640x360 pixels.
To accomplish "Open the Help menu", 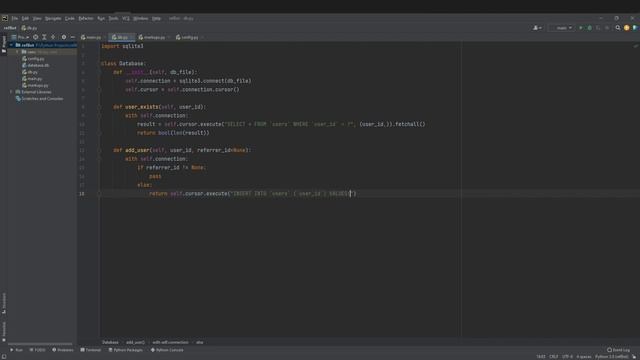I will pos(156,18).
